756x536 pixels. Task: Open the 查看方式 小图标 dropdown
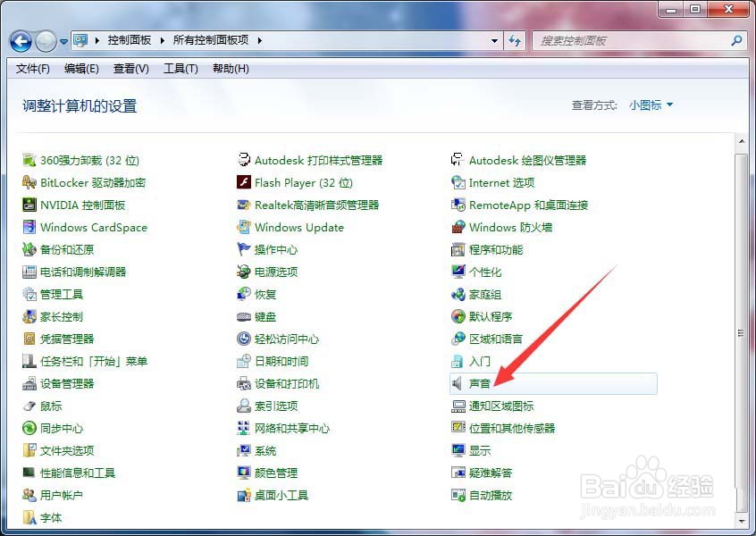tap(651, 105)
